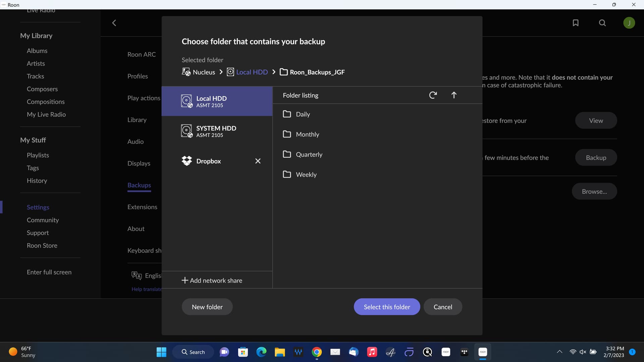The height and width of the screenshot is (362, 644).
Task: Remove the Dropbox location
Action: (258, 161)
